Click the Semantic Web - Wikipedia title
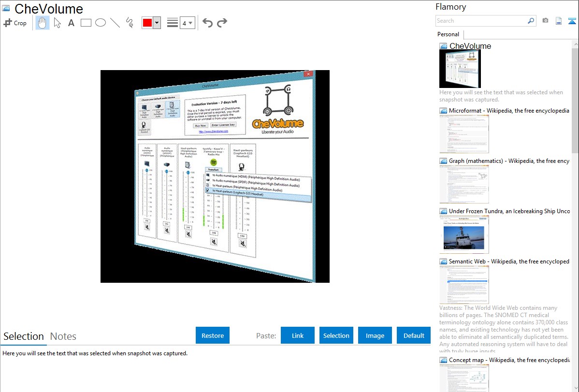 click(x=509, y=261)
